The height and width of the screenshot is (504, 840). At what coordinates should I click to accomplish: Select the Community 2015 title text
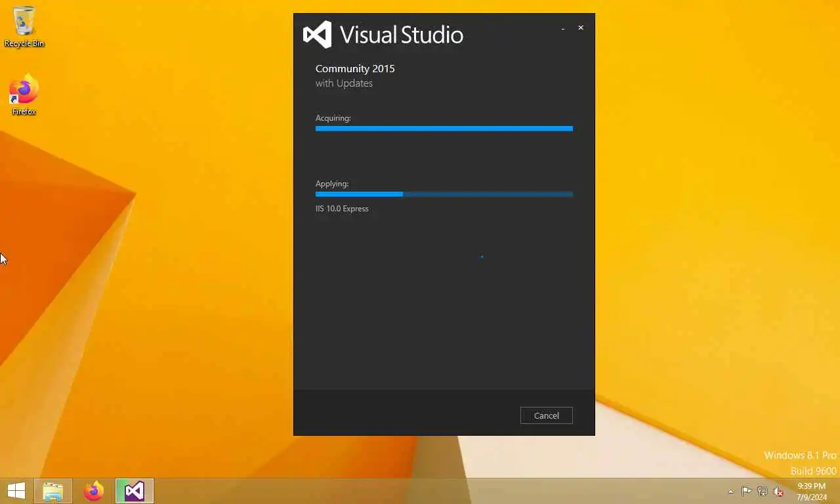[355, 68]
